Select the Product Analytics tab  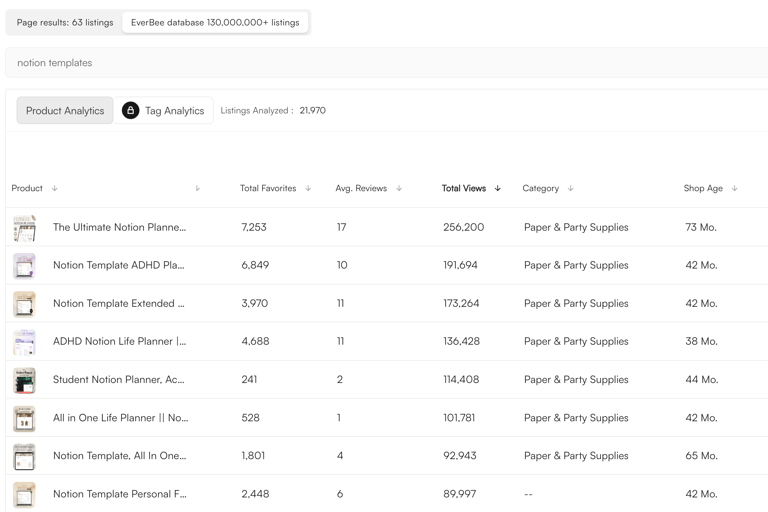click(65, 110)
